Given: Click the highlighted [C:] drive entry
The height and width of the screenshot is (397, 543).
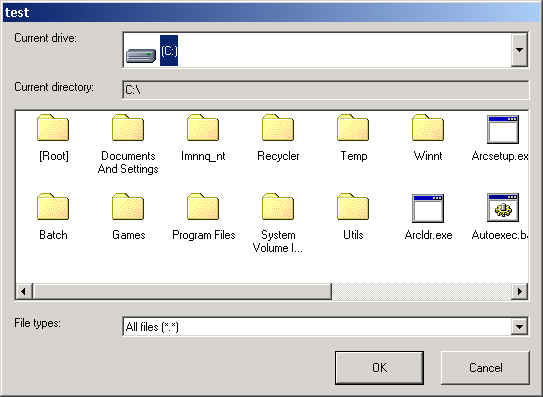Looking at the screenshot, I should pyautogui.click(x=169, y=51).
